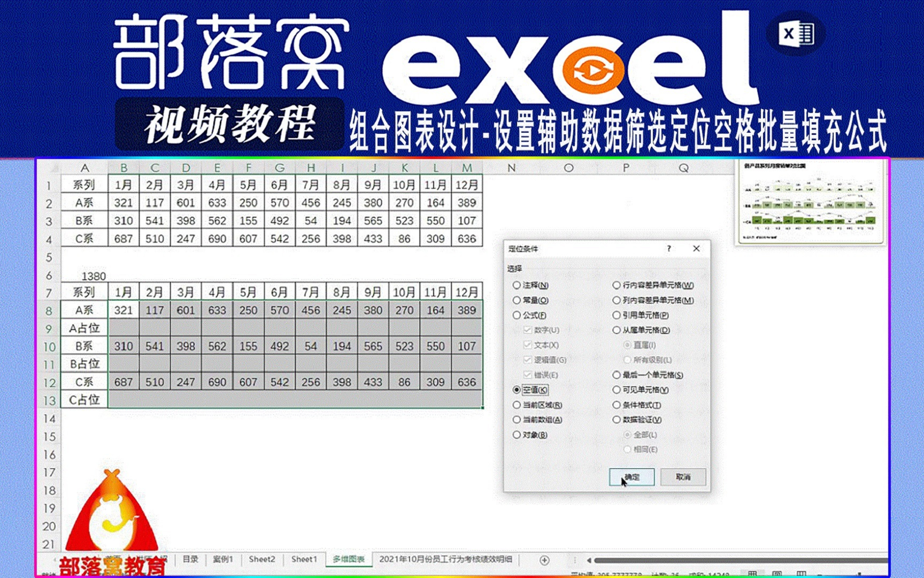Viewport: 924px width, 578px height.
Task: Close the 定位条件 dialog with X
Action: (x=696, y=248)
